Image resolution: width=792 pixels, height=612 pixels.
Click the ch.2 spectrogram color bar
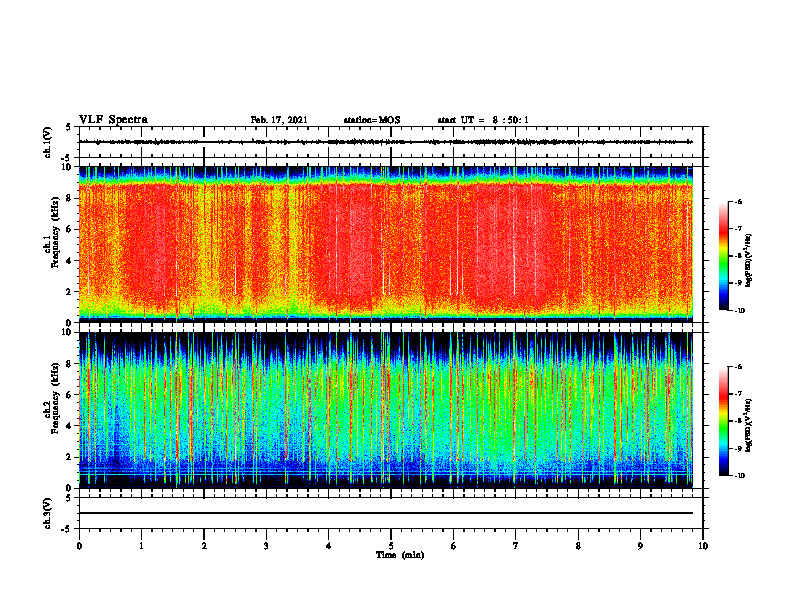[723, 421]
